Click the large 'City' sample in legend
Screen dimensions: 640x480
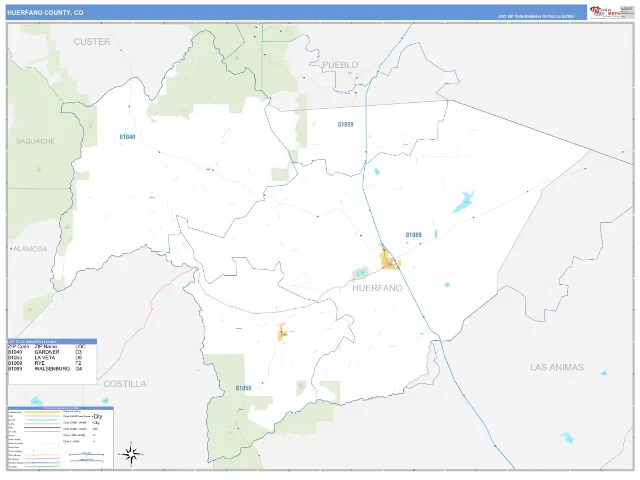coord(98,417)
